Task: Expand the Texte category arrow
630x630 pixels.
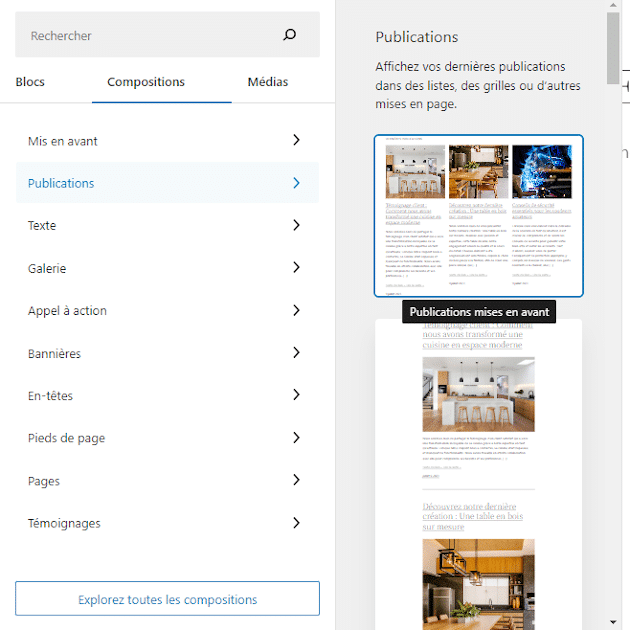Action: 296,225
